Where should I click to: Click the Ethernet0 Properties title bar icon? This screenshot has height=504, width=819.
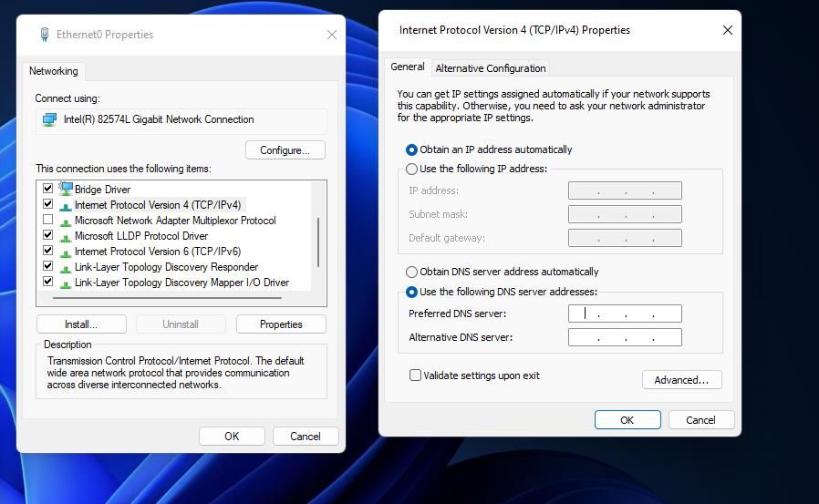[x=45, y=35]
